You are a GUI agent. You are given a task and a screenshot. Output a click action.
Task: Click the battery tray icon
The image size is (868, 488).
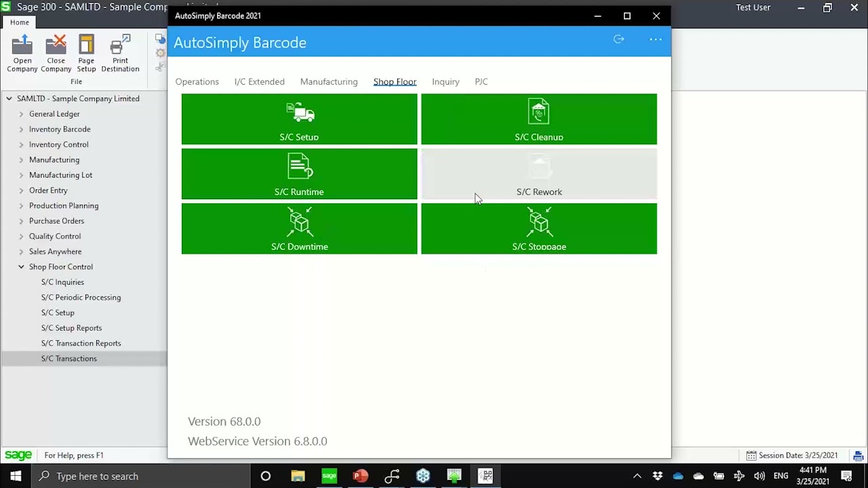[719, 476]
